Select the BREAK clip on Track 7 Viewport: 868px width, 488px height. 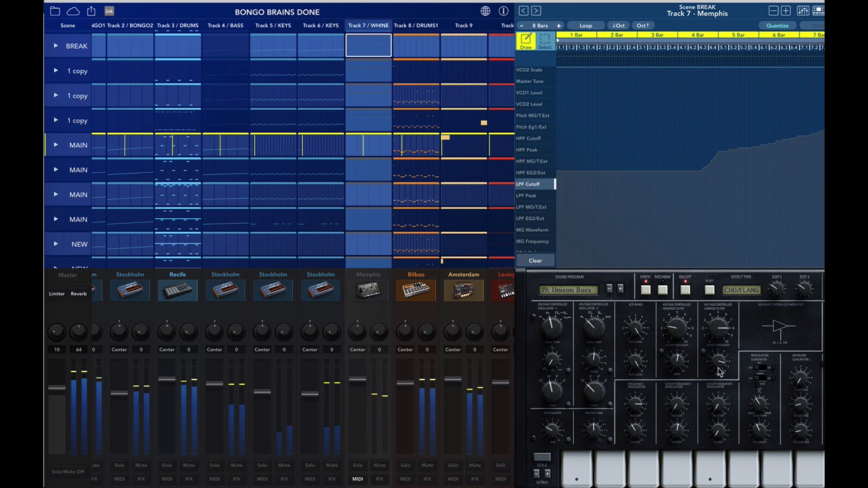click(368, 46)
